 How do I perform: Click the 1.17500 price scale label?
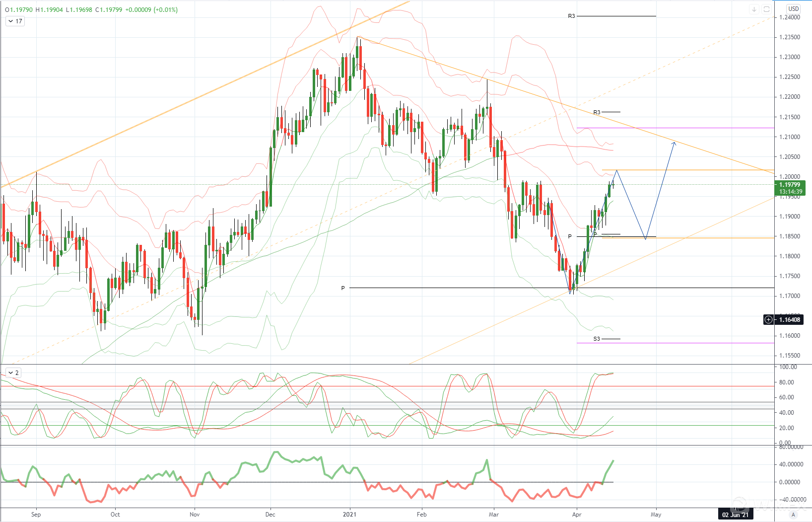(x=790, y=276)
